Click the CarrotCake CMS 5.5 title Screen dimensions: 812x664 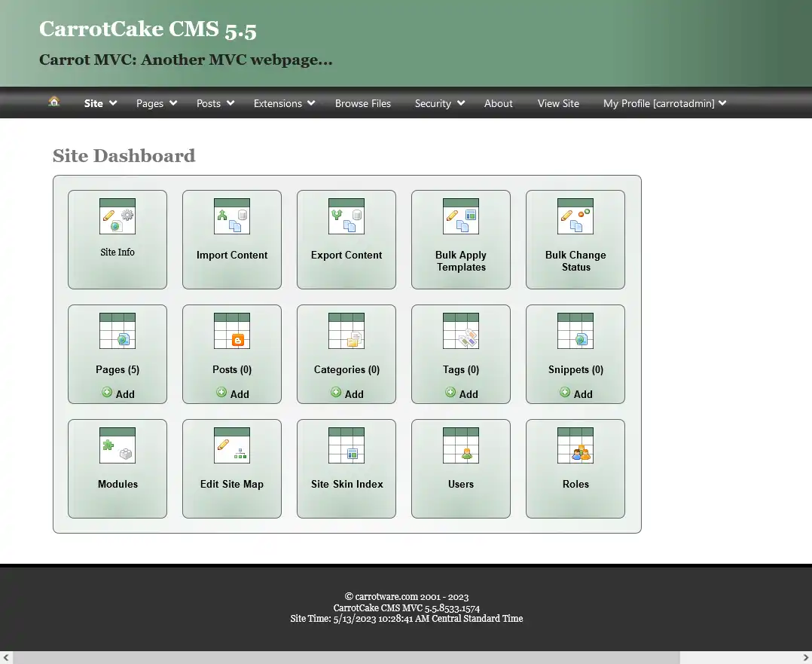point(148,29)
